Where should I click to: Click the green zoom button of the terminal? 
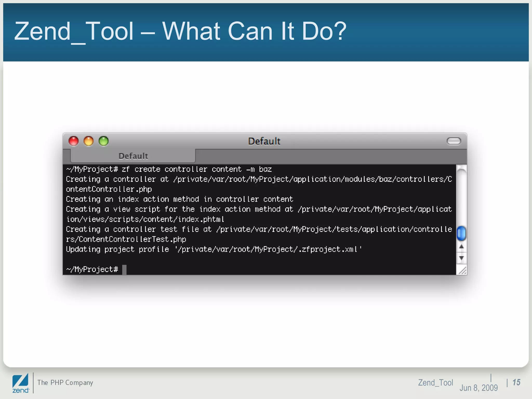[104, 141]
